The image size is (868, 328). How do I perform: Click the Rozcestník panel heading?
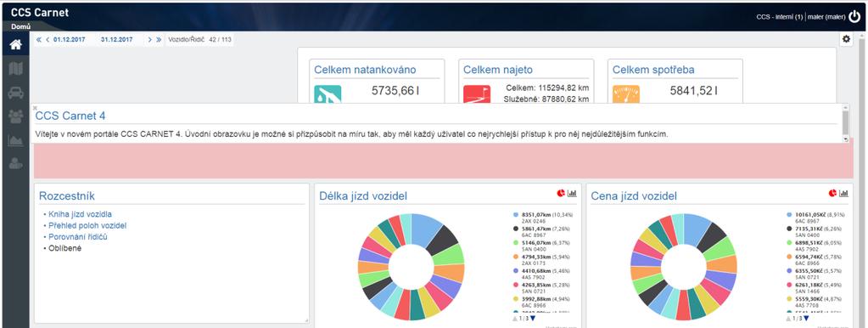(x=67, y=195)
